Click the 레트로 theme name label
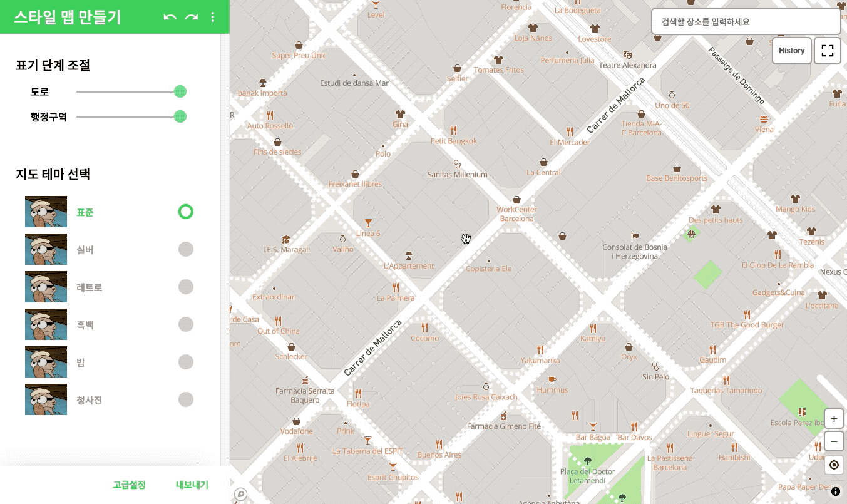Image resolution: width=847 pixels, height=504 pixels. click(90, 287)
